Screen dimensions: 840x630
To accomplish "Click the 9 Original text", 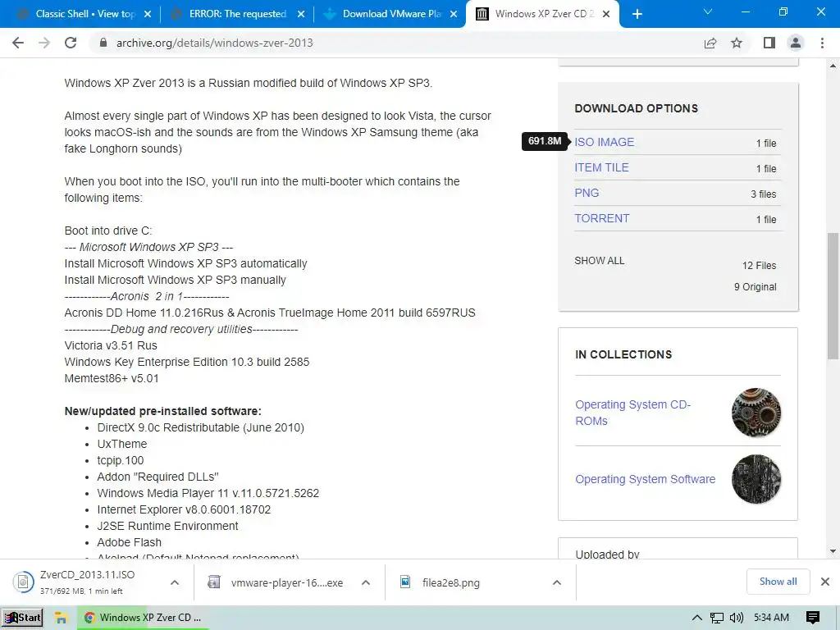I will pyautogui.click(x=755, y=287).
